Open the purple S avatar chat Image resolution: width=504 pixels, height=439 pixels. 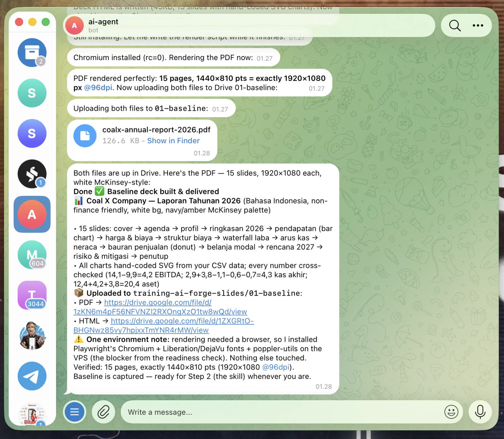click(x=32, y=133)
